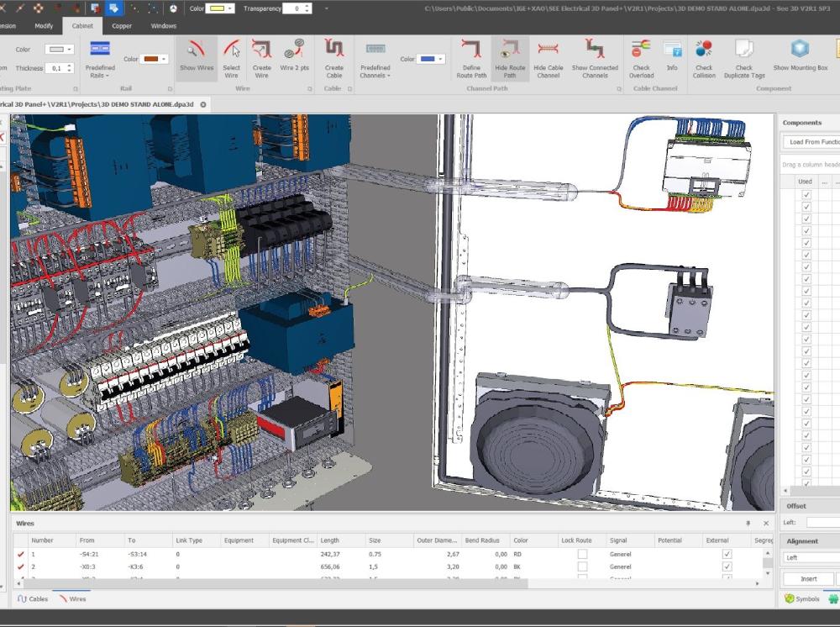Toggle Hide Route Path

coord(510,58)
